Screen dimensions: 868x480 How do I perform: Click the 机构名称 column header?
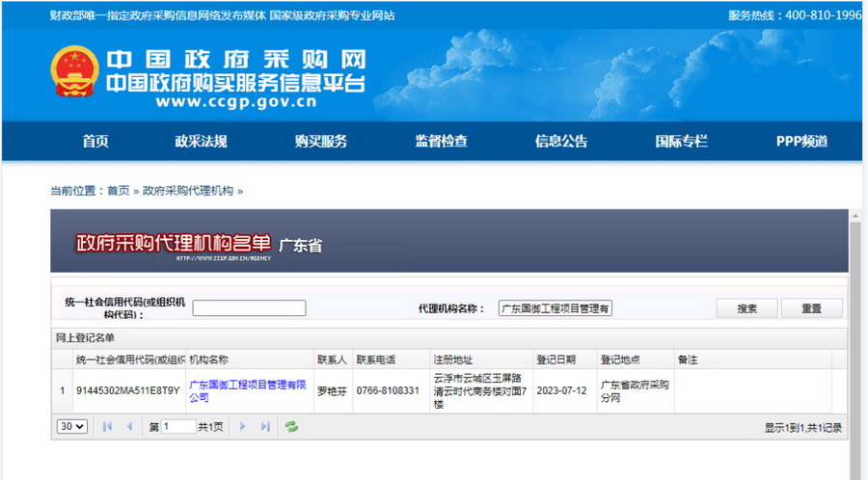(250, 360)
